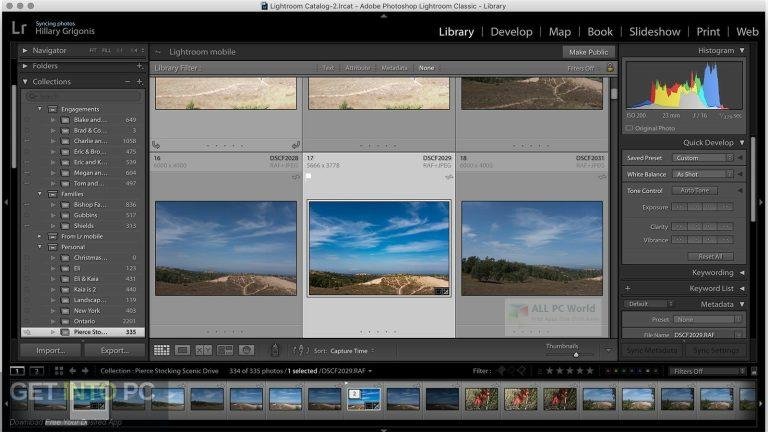Toggle sync checkbox beside Eric and K... collection
The image size is (768, 432).
pyautogui.click(x=27, y=162)
